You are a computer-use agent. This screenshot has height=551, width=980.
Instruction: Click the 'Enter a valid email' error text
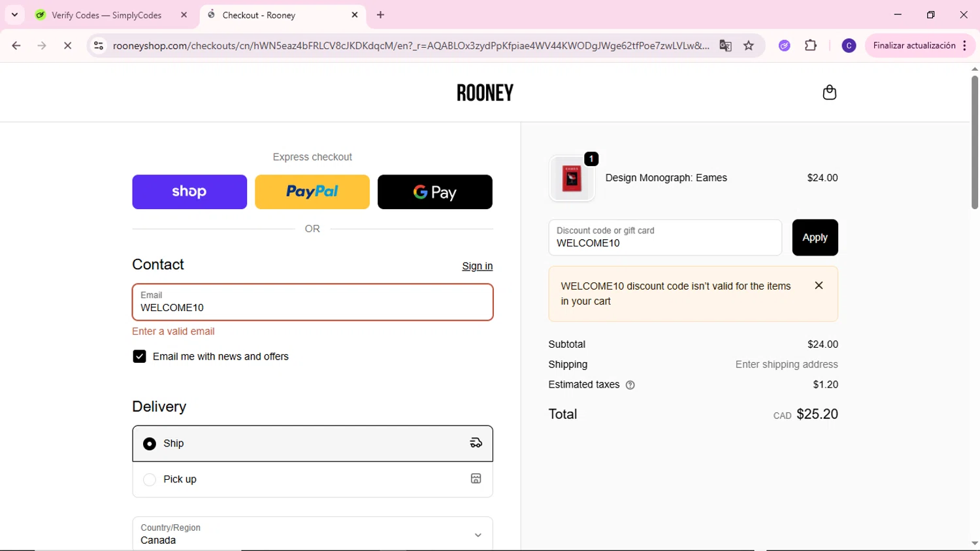[173, 331]
